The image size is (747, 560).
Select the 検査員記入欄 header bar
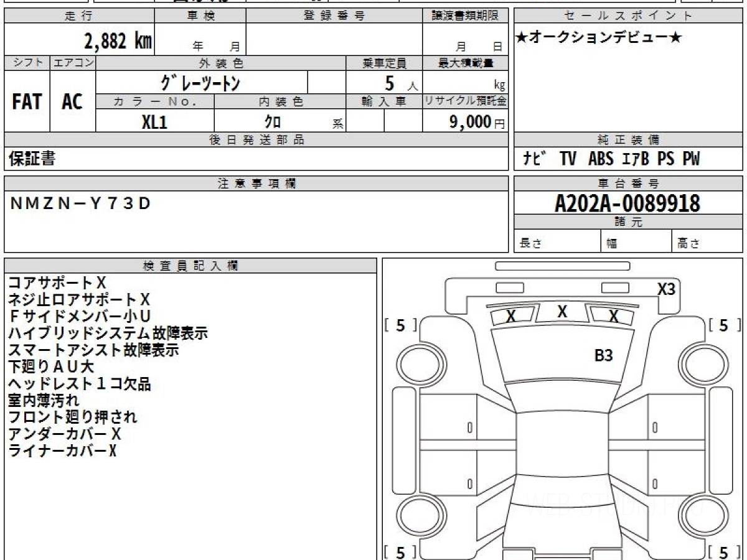(190, 266)
